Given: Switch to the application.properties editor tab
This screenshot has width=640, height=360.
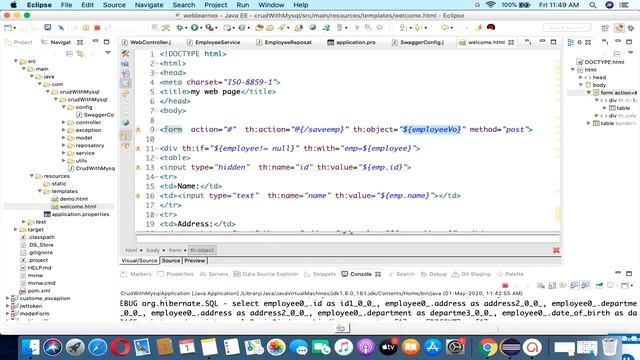Looking at the screenshot, I should (351, 42).
